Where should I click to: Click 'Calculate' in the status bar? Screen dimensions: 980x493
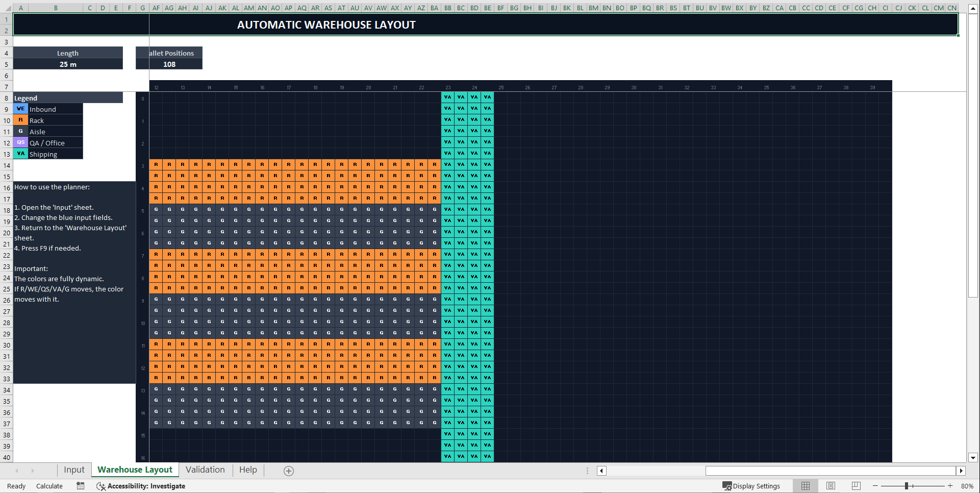pos(49,486)
